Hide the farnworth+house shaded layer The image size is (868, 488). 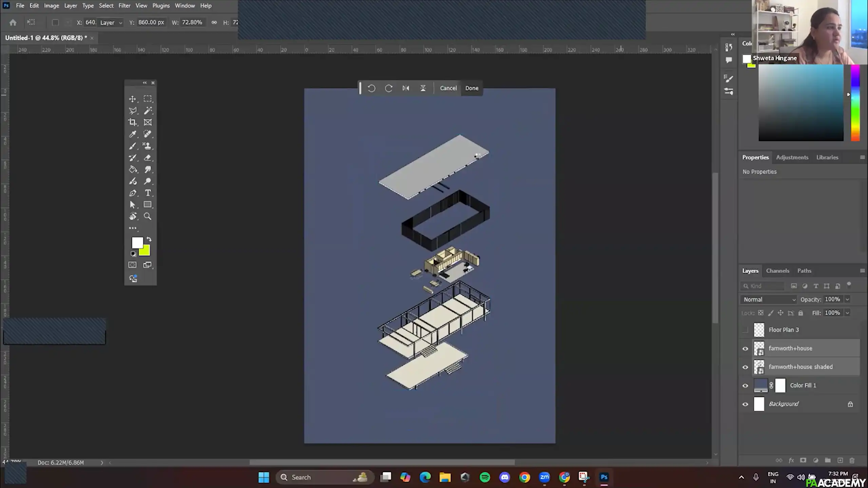point(745,367)
